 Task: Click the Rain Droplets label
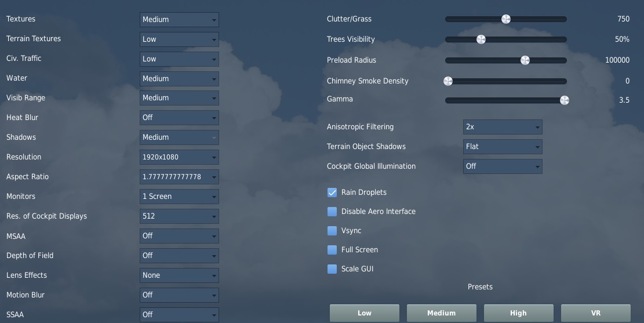364,193
